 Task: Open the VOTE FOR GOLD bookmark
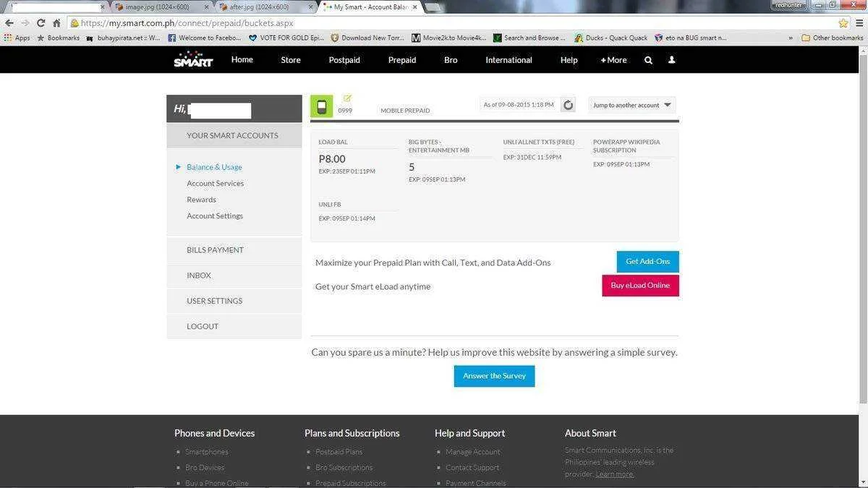[x=286, y=38]
